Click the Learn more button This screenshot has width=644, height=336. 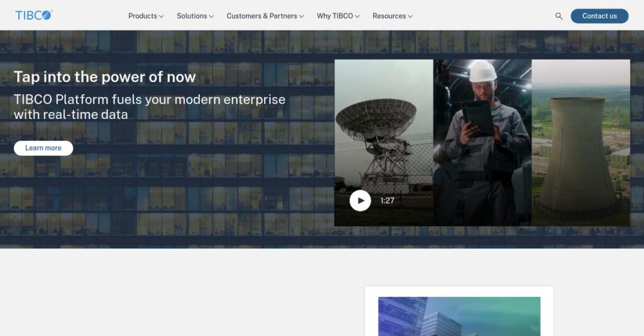click(x=43, y=148)
